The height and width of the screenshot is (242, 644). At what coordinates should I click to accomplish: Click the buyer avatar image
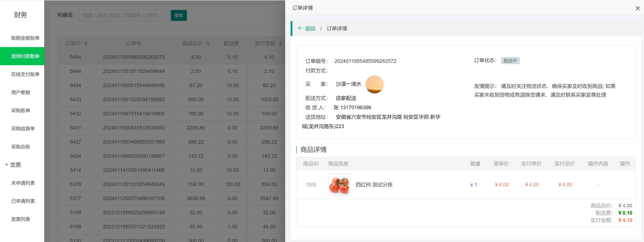point(374,84)
